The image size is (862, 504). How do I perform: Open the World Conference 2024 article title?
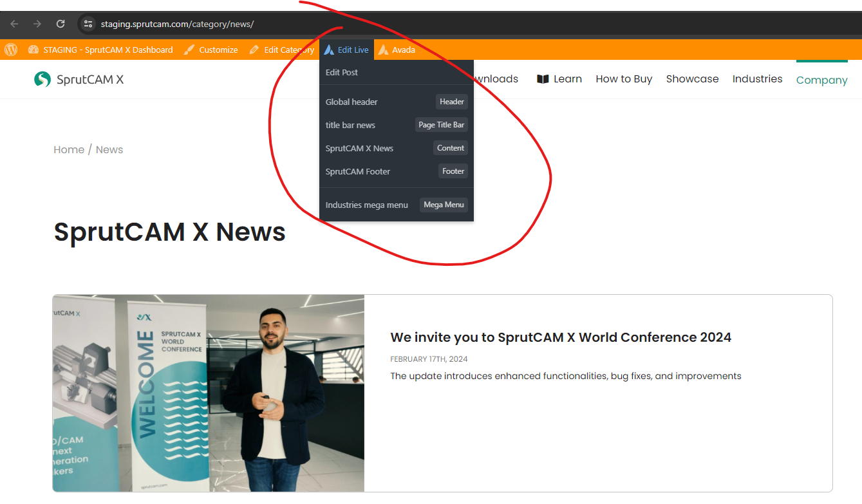(561, 337)
